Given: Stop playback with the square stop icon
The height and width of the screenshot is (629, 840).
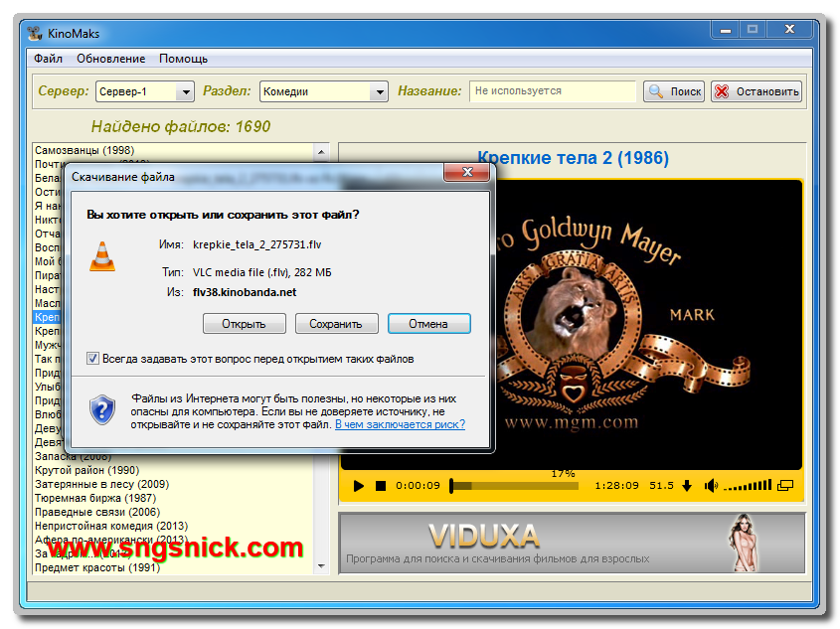Looking at the screenshot, I should [x=381, y=486].
